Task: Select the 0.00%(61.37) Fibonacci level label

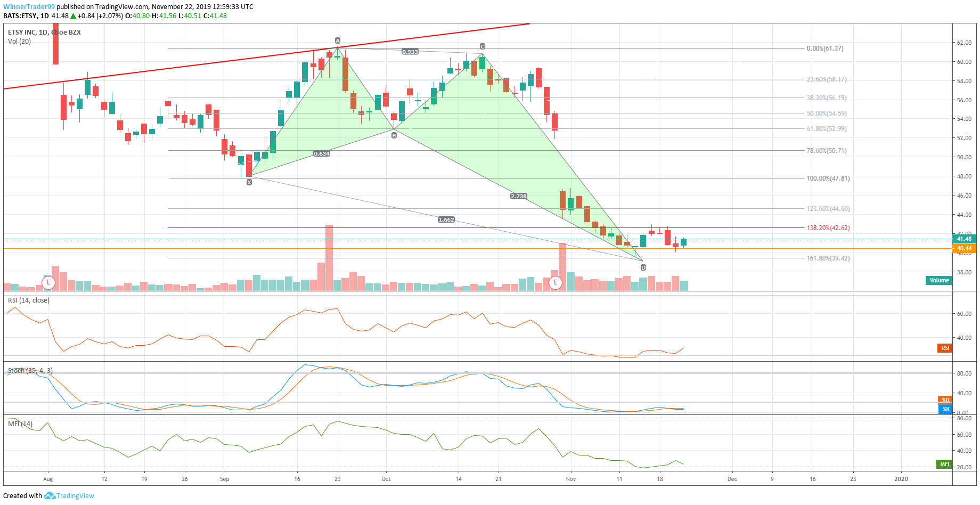Action: pyautogui.click(x=825, y=48)
